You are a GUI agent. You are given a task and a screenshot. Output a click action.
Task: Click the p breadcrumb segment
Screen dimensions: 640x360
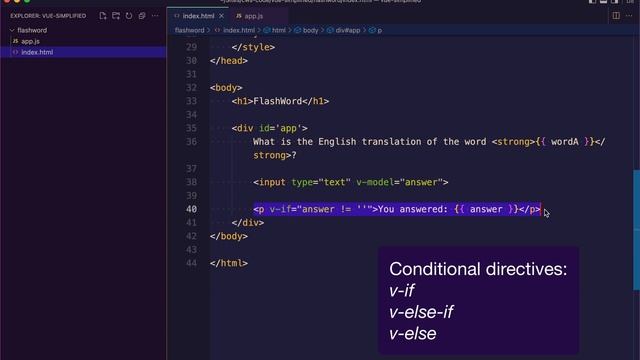(380, 30)
